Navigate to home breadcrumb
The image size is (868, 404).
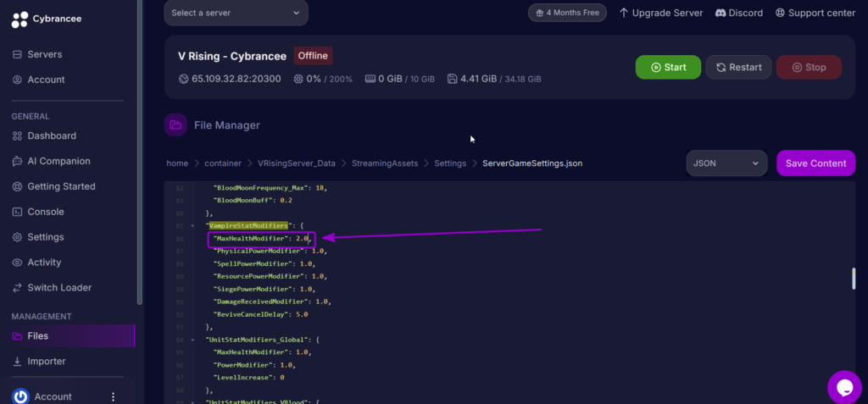click(x=177, y=163)
